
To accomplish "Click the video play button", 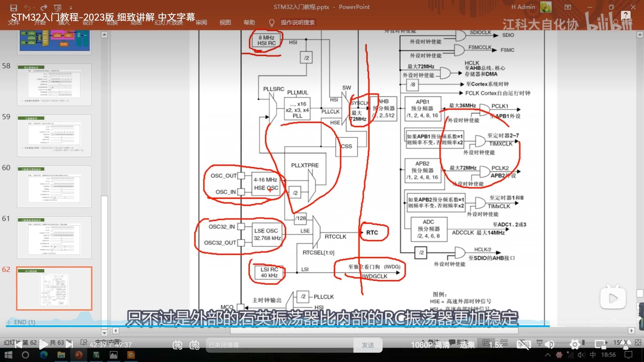I will tap(43, 345).
